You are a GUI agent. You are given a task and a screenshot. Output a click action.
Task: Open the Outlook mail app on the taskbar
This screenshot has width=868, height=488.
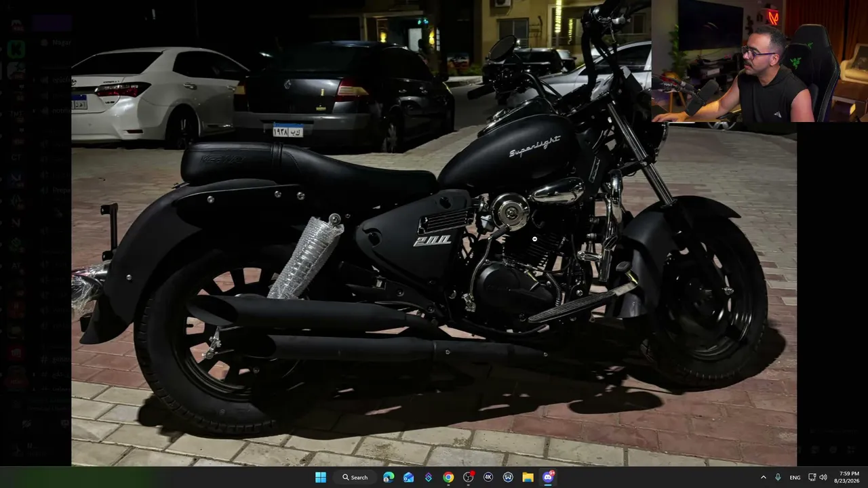tap(408, 477)
